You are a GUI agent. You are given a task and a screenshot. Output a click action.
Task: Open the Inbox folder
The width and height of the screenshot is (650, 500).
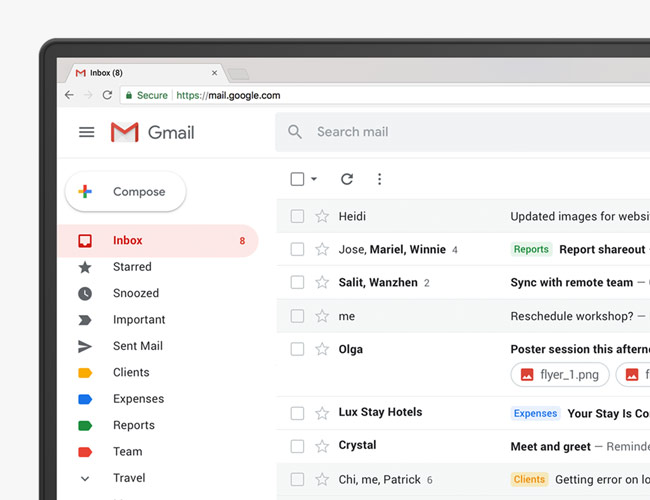(x=128, y=240)
